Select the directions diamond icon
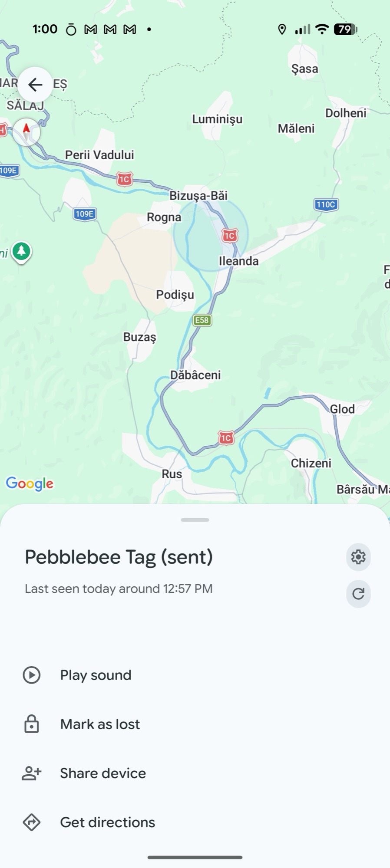390x868 pixels. tap(31, 822)
